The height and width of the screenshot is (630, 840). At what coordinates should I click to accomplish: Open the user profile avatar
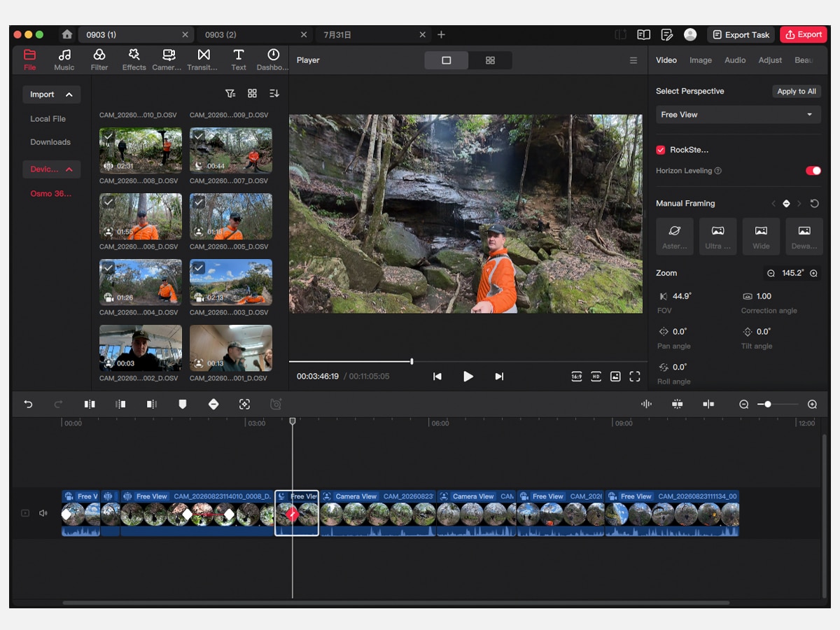690,34
